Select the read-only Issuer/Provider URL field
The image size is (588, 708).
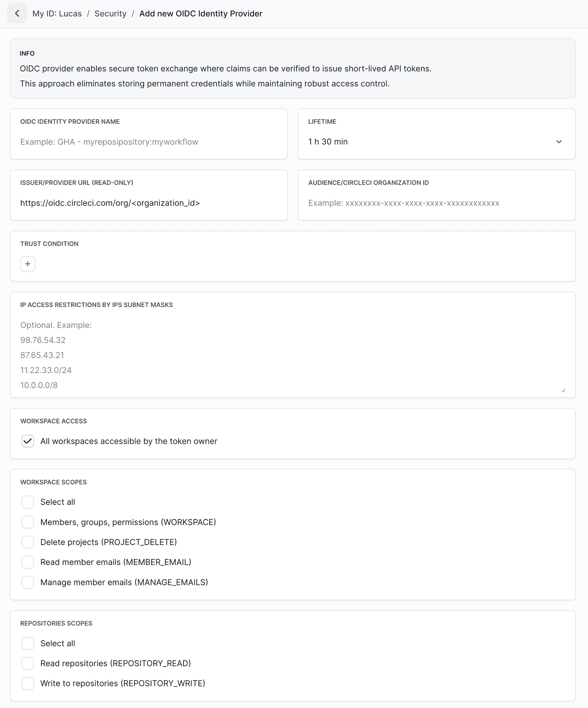click(148, 203)
